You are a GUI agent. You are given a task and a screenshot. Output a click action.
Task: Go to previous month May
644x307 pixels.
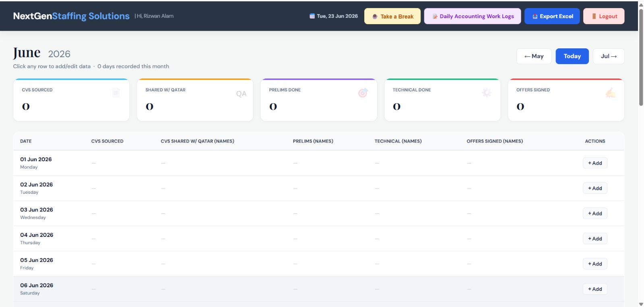coord(534,56)
